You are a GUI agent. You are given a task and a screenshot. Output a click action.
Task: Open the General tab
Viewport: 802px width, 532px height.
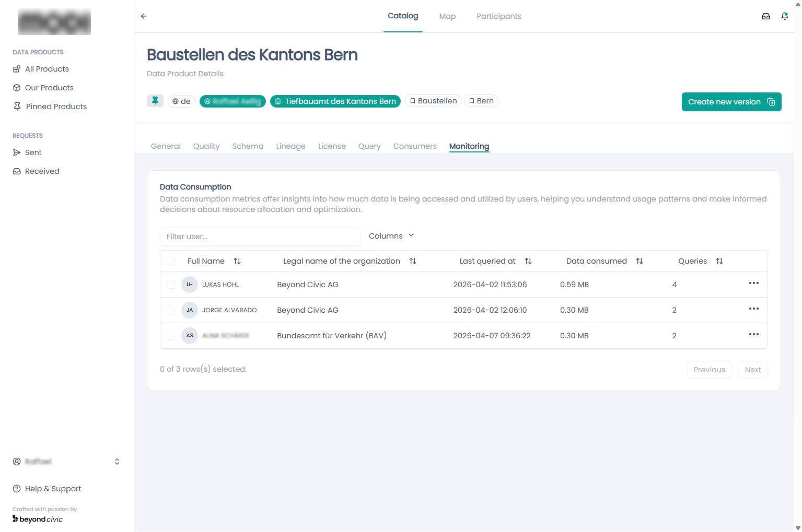click(166, 146)
